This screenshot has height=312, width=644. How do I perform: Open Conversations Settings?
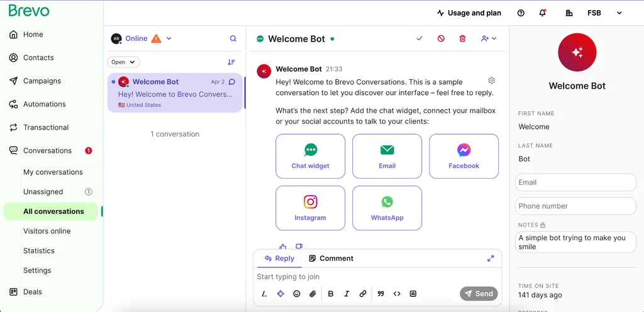click(x=37, y=270)
